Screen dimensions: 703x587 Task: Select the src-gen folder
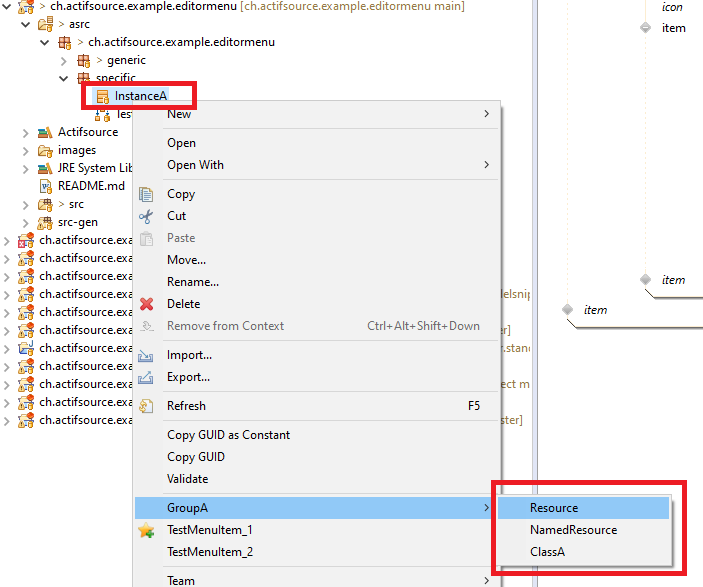click(x=77, y=222)
